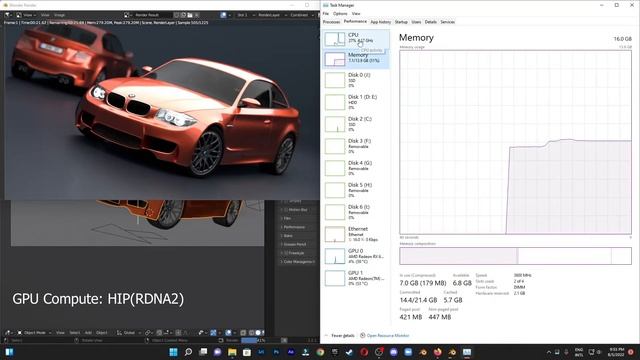
Task: Expand Motion Blur panel in Blender properties
Action: [298, 209]
